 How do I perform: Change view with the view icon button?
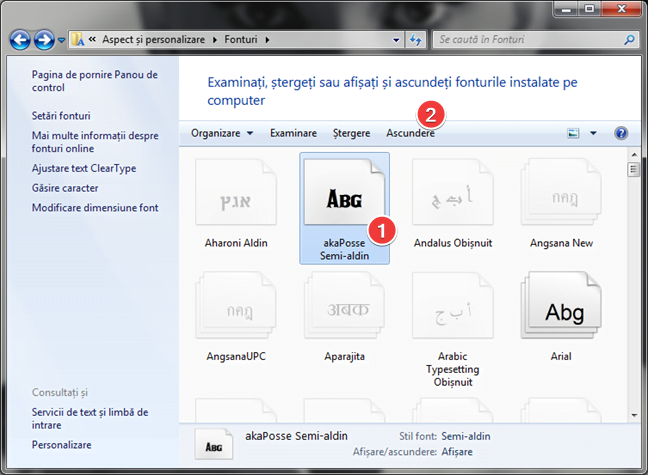point(573,133)
